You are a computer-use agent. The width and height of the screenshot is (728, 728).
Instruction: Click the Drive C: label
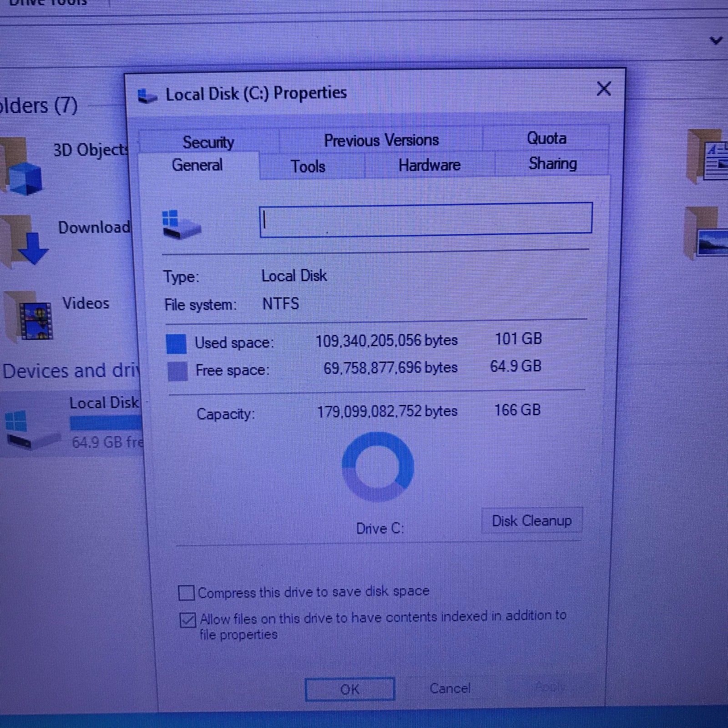(380, 528)
